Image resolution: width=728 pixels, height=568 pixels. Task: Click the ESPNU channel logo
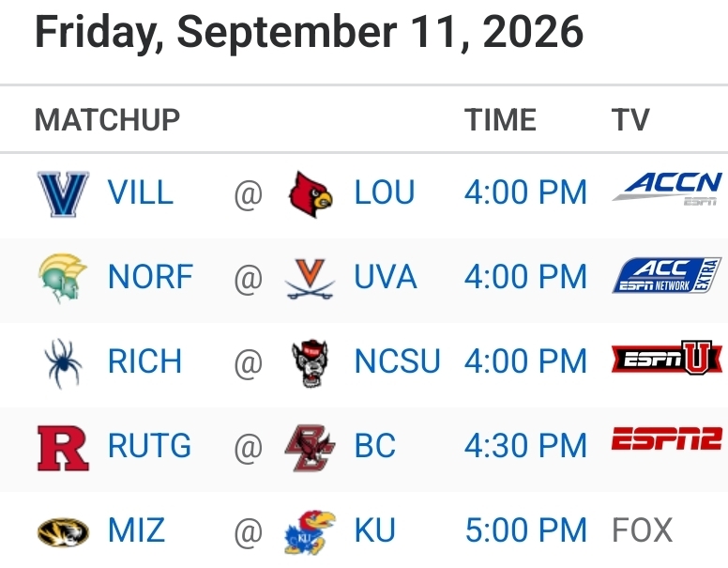pos(667,358)
